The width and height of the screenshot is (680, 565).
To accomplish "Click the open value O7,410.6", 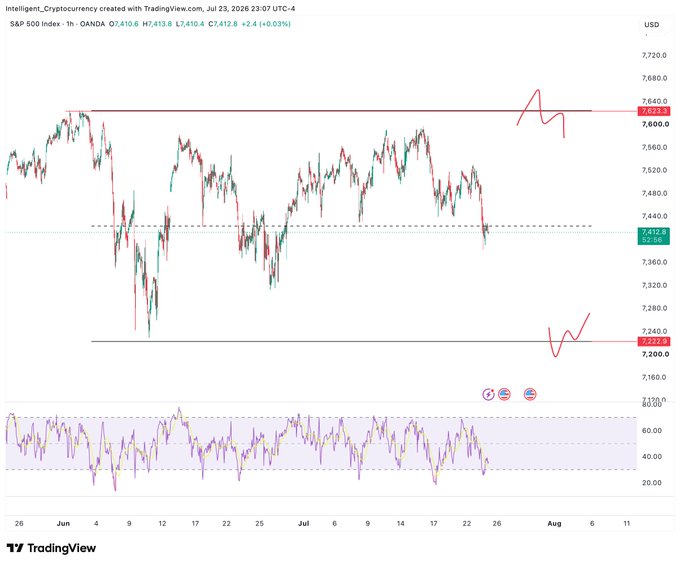I will pyautogui.click(x=124, y=24).
